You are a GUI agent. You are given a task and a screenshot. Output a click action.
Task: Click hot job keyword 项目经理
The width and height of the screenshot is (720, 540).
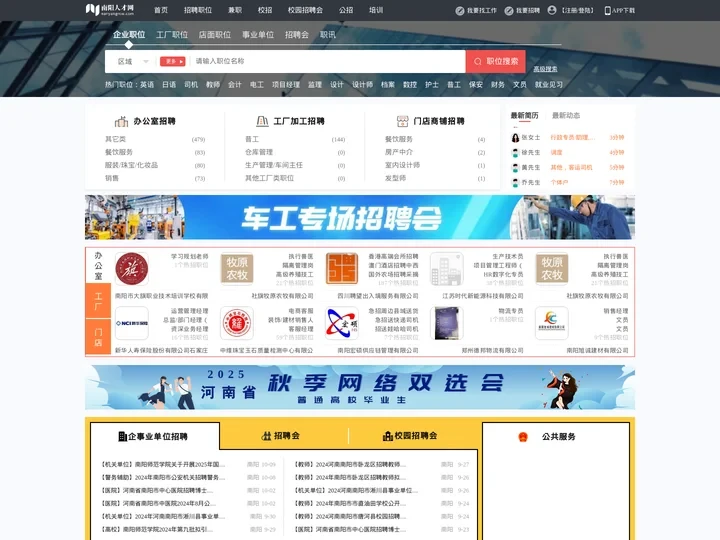point(286,84)
